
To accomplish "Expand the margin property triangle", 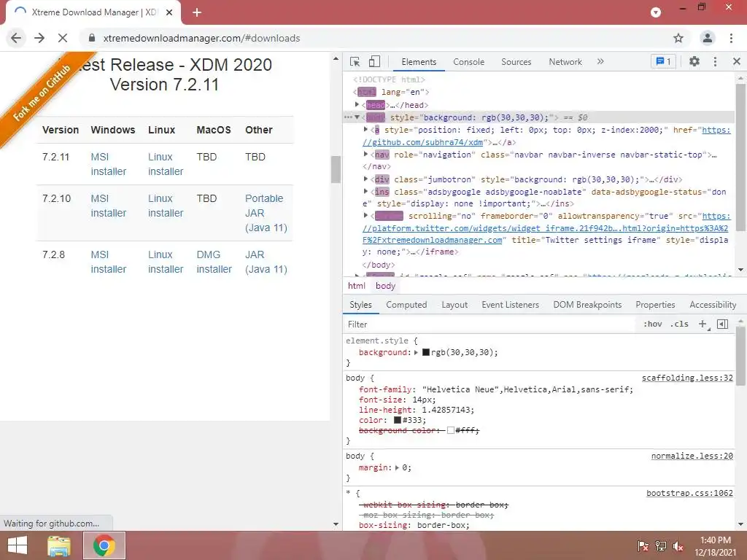I will (397, 467).
